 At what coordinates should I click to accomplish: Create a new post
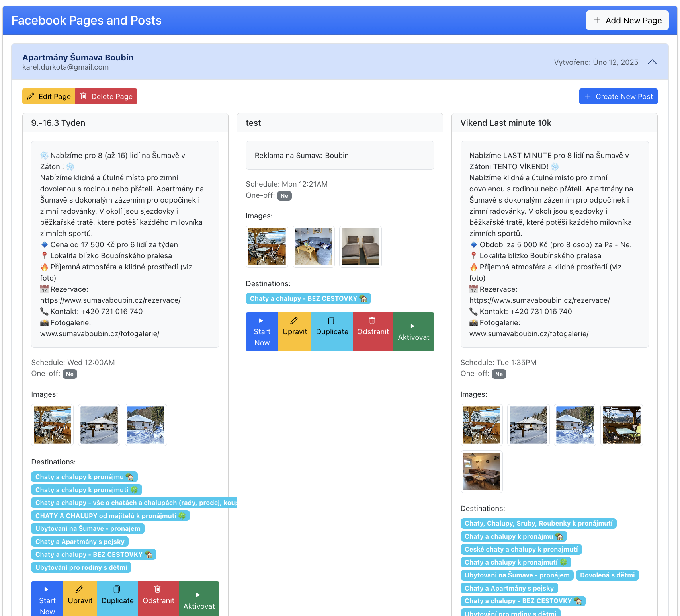pyautogui.click(x=618, y=96)
